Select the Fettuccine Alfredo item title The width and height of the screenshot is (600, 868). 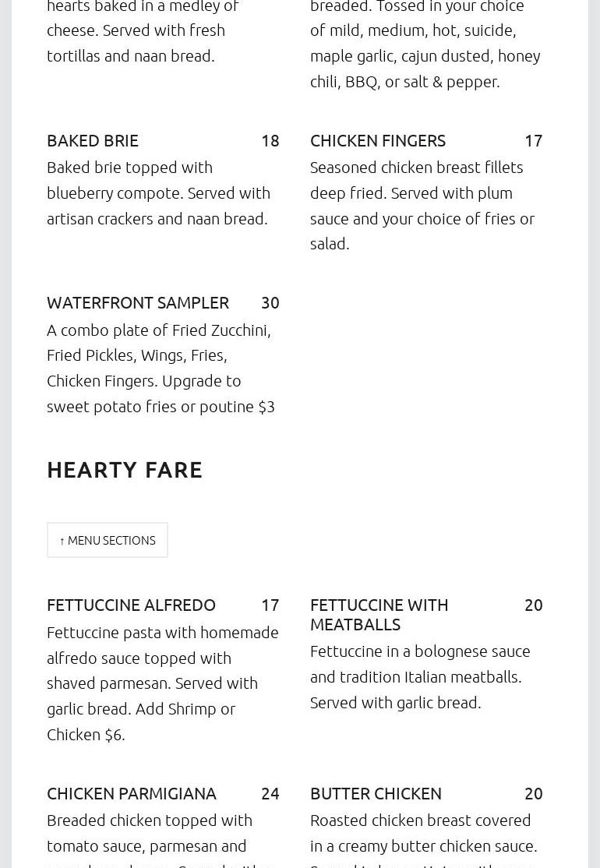click(131, 605)
